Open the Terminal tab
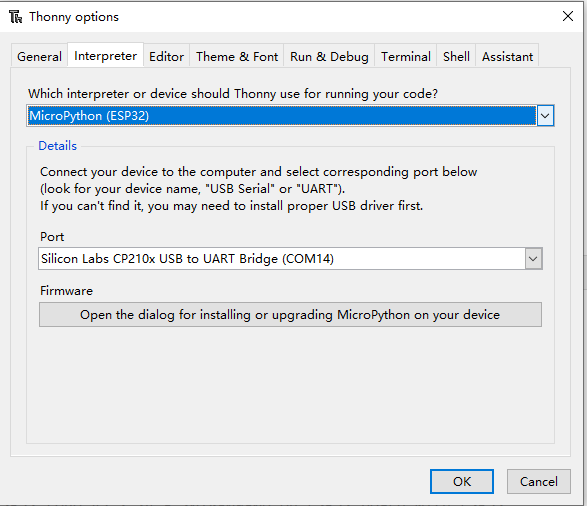This screenshot has height=506, width=587. [x=406, y=57]
